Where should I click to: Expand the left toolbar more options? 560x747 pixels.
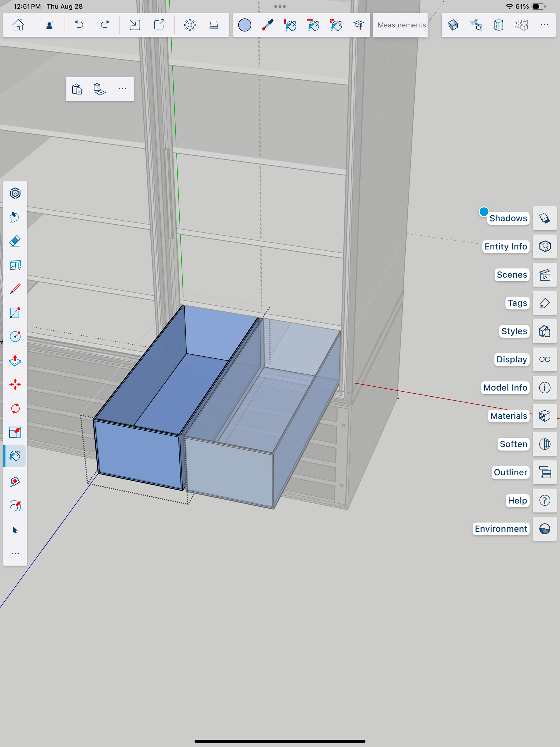15,554
